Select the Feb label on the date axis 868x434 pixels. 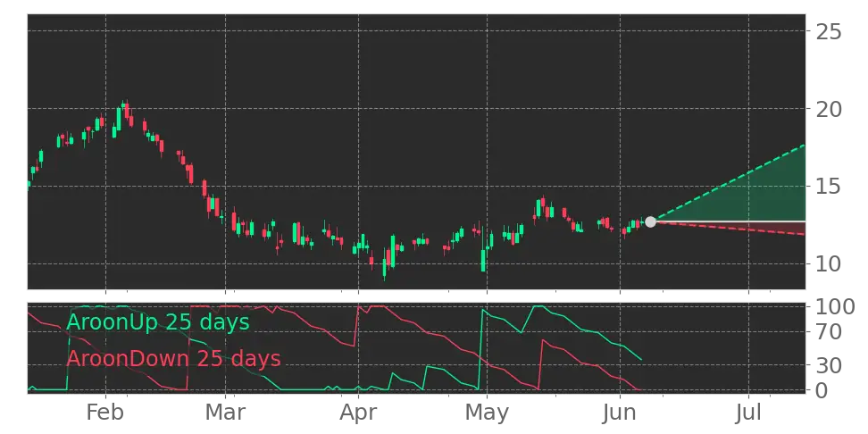point(105,413)
